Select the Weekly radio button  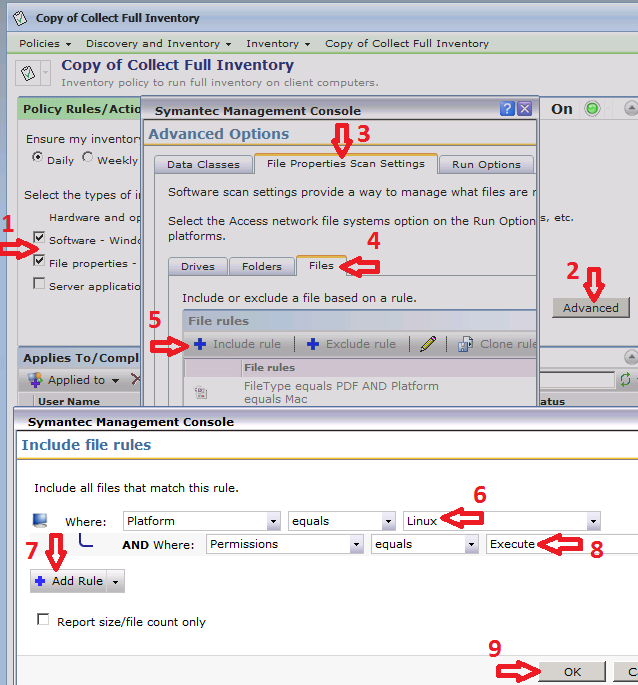coord(87,156)
